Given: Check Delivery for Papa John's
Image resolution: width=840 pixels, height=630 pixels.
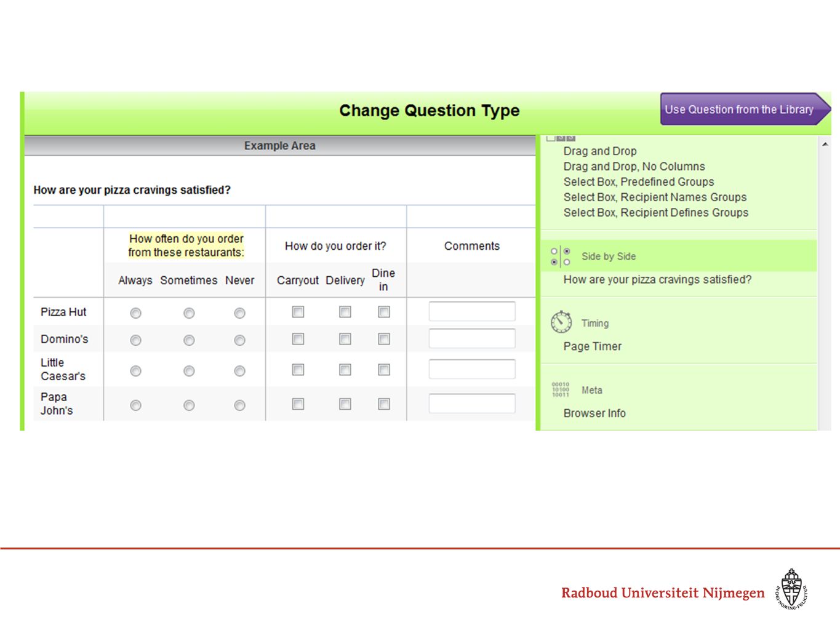Looking at the screenshot, I should coord(345,404).
